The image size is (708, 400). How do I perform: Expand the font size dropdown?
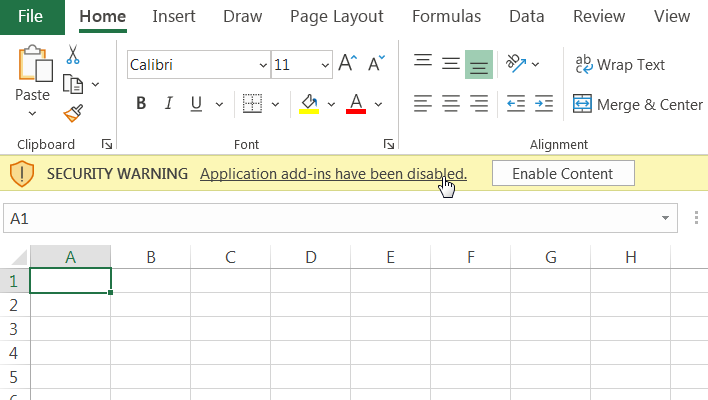[x=325, y=65]
